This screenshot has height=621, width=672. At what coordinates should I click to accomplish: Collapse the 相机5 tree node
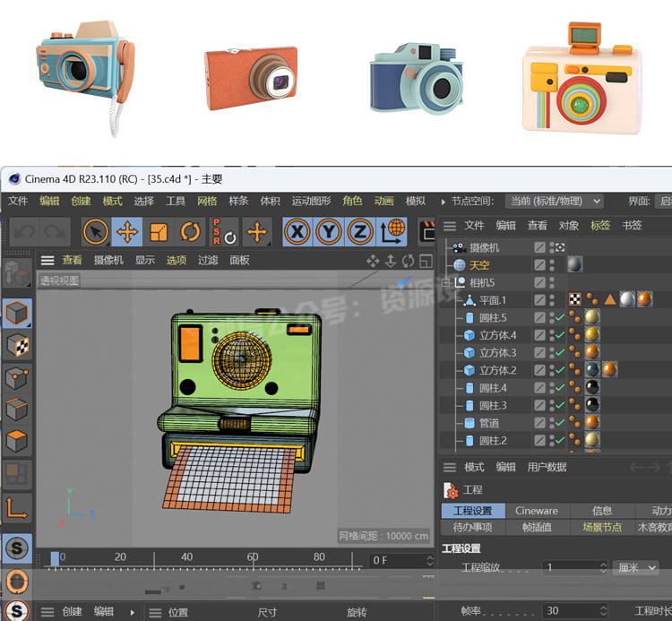coord(445,282)
